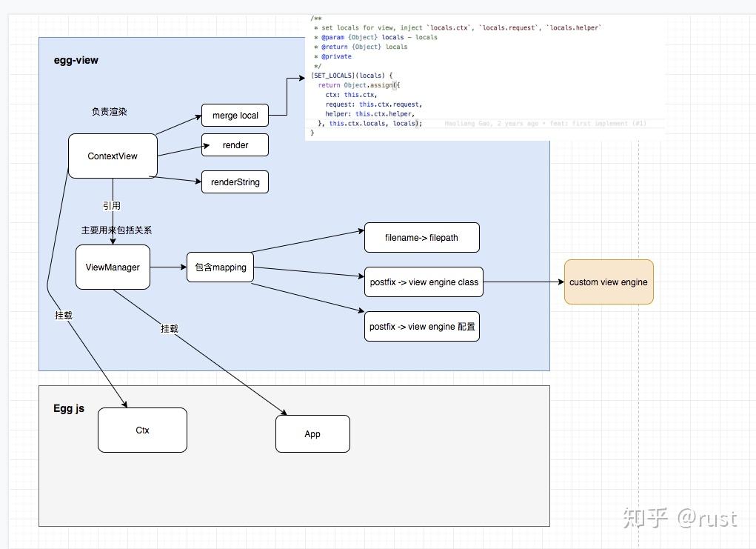Select the 主要用来包括关系 annotation
This screenshot has height=549, width=756.
116,230
